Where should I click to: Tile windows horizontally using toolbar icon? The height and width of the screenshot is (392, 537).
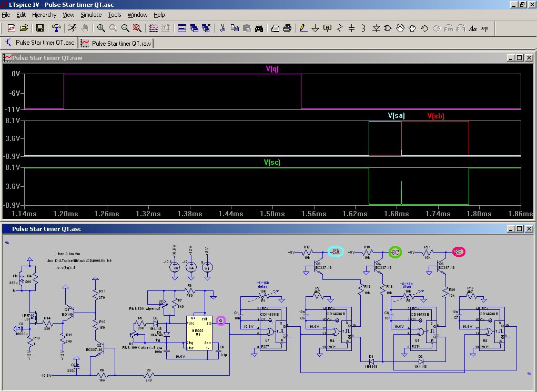181,28
